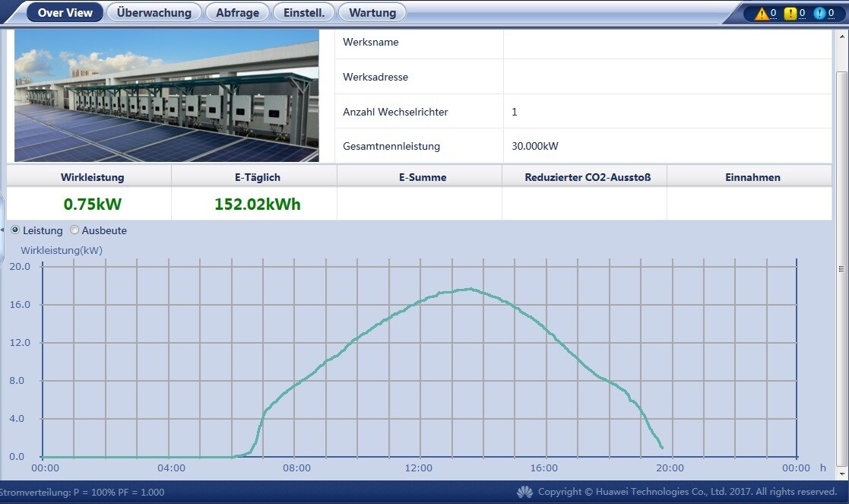
Task: Open the Einstell. settings tab
Action: [x=304, y=12]
